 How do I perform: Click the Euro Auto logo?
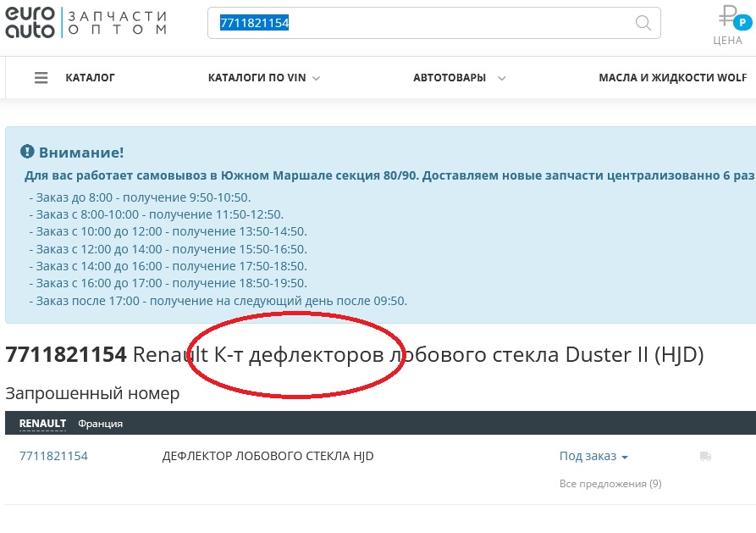tap(30, 23)
